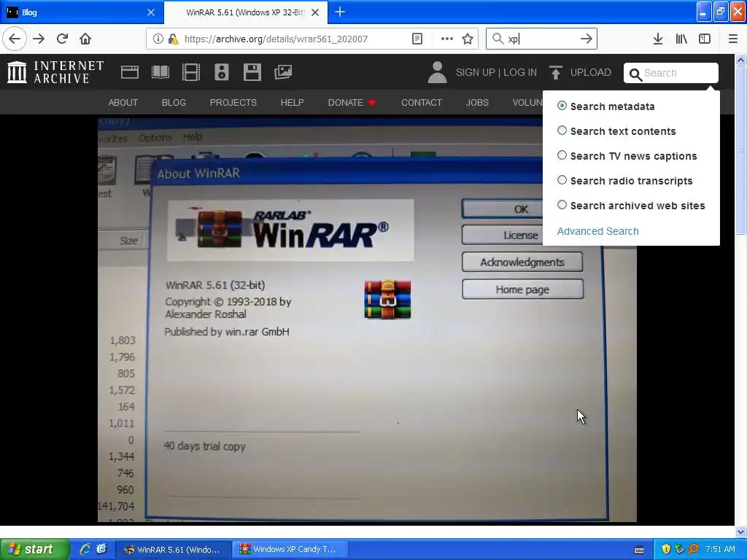Click the 7:51 AM system clock

720,549
